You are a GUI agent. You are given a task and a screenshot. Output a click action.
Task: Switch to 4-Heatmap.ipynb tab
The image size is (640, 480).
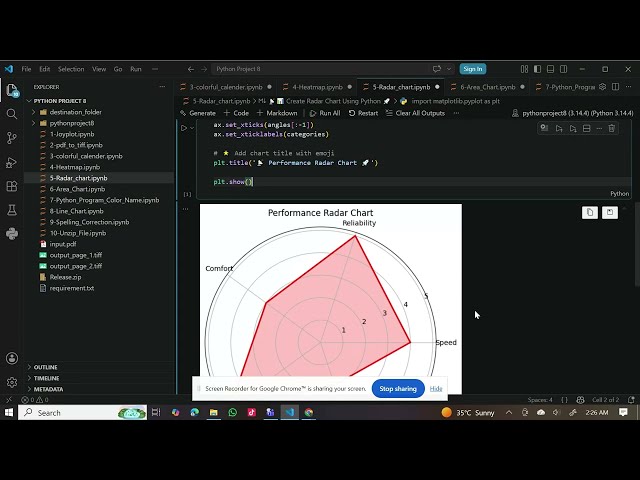(x=318, y=87)
